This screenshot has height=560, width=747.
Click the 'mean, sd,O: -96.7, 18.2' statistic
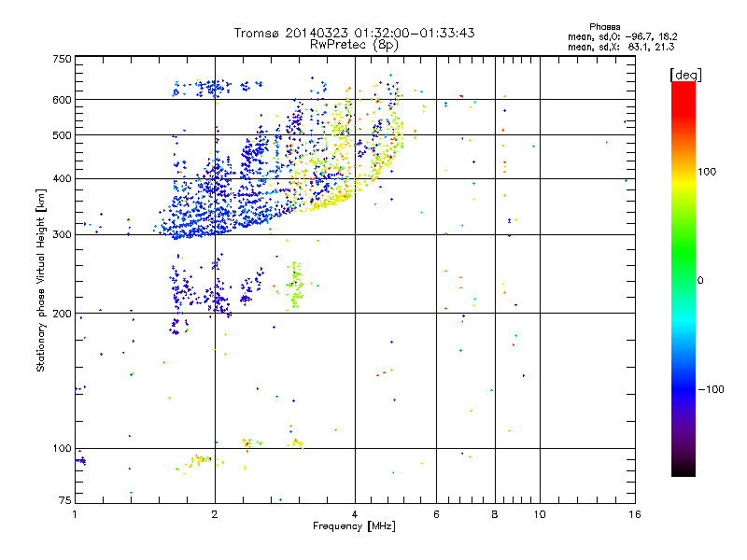point(623,36)
